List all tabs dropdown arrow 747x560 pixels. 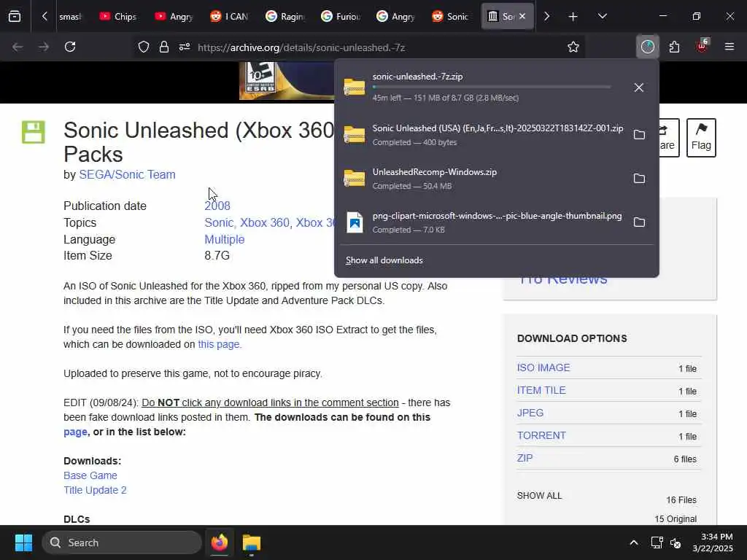[x=602, y=16]
